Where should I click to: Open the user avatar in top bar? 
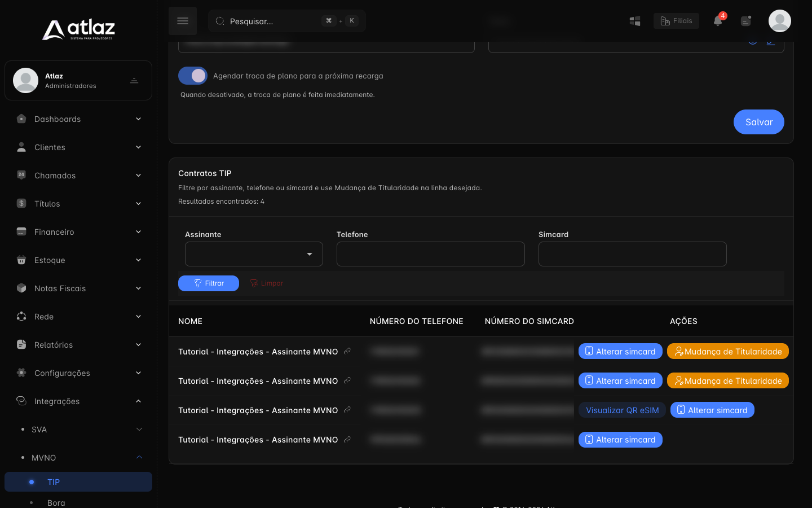click(780, 21)
